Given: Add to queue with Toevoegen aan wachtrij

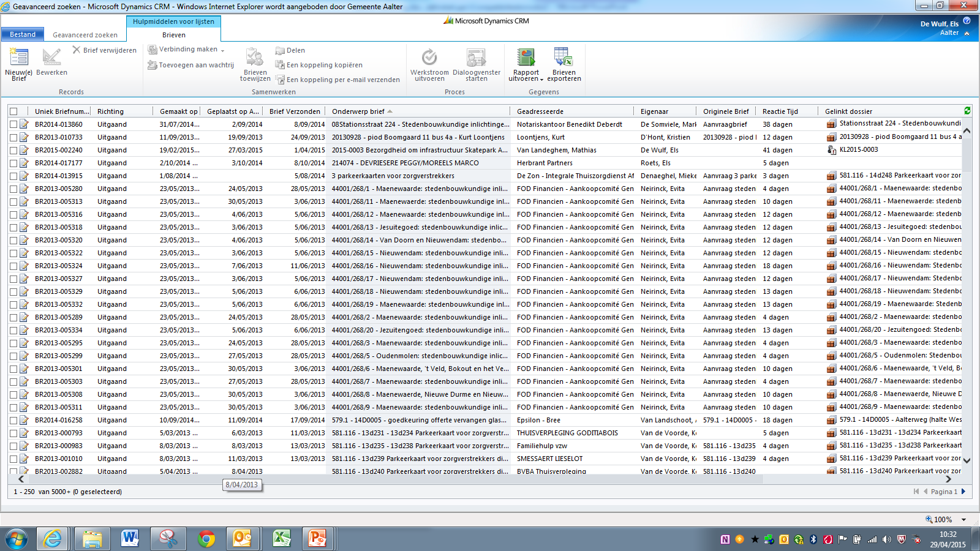Looking at the screenshot, I should coord(190,65).
